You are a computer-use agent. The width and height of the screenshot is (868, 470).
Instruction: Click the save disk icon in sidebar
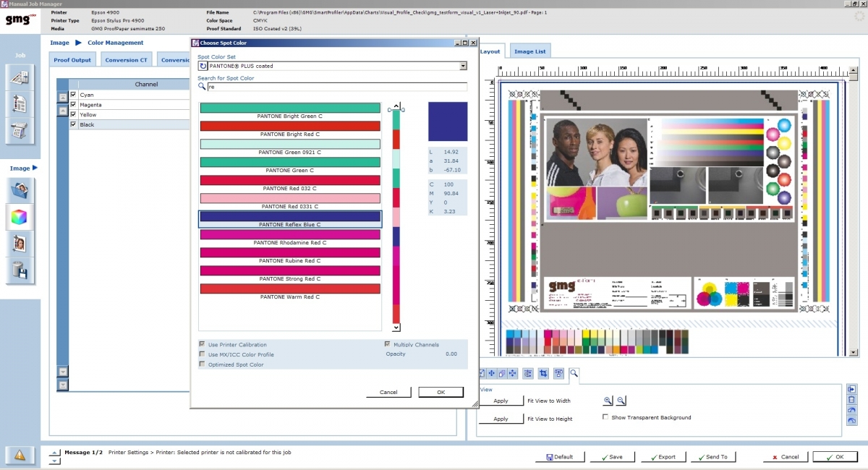pyautogui.click(x=20, y=270)
